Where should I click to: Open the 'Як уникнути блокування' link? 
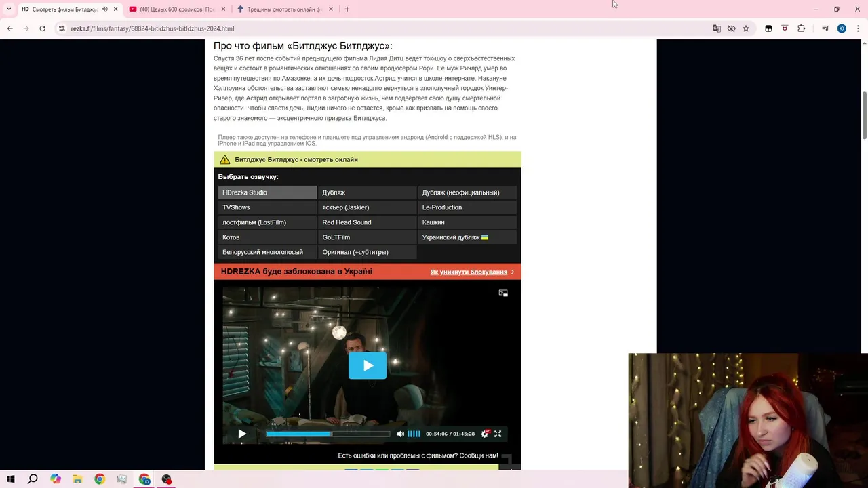click(472, 272)
